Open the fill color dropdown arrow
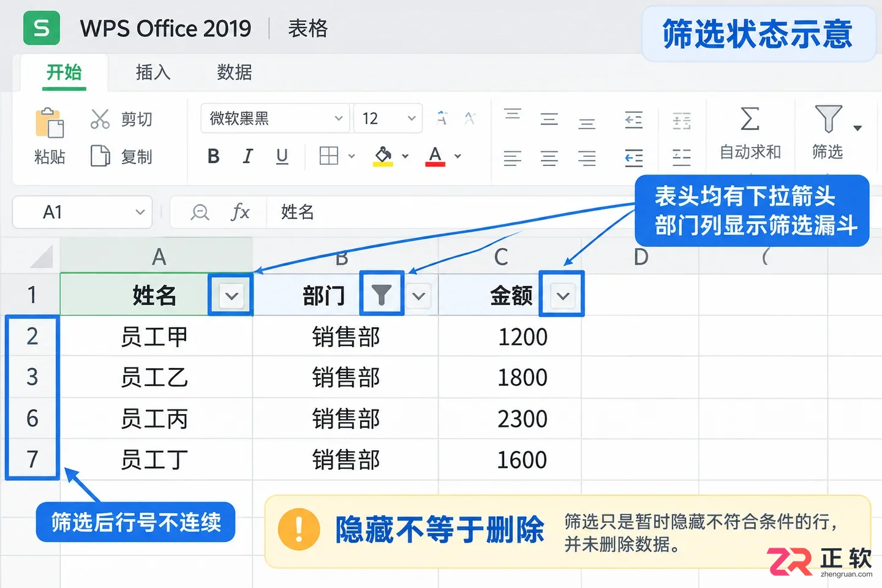This screenshot has height=588, width=882. (405, 156)
